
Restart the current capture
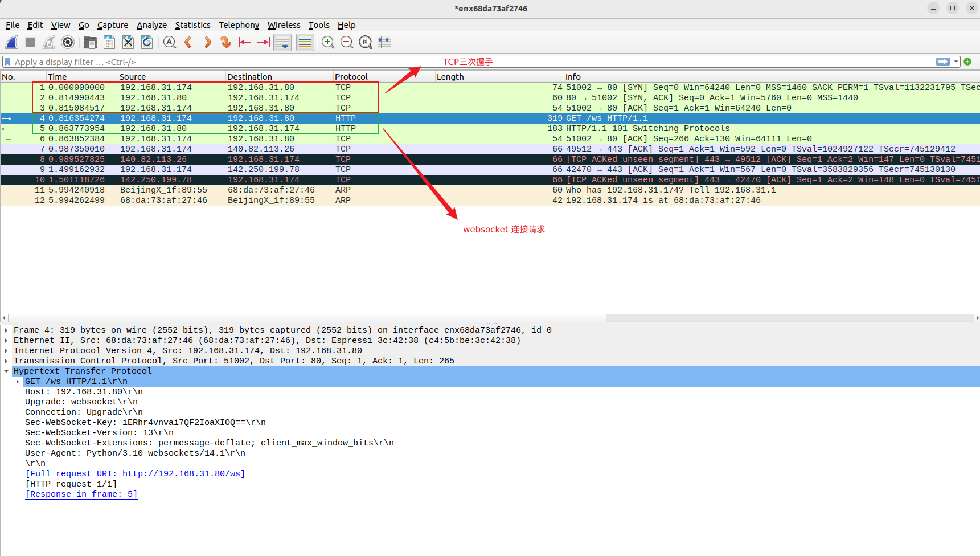pos(49,42)
